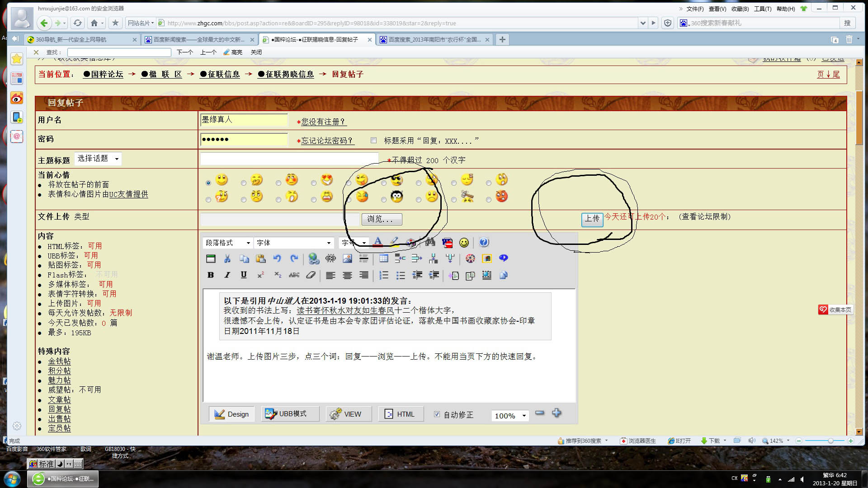This screenshot has width=868, height=488.
Task: Toggle bold formatting in editor
Action: point(210,275)
